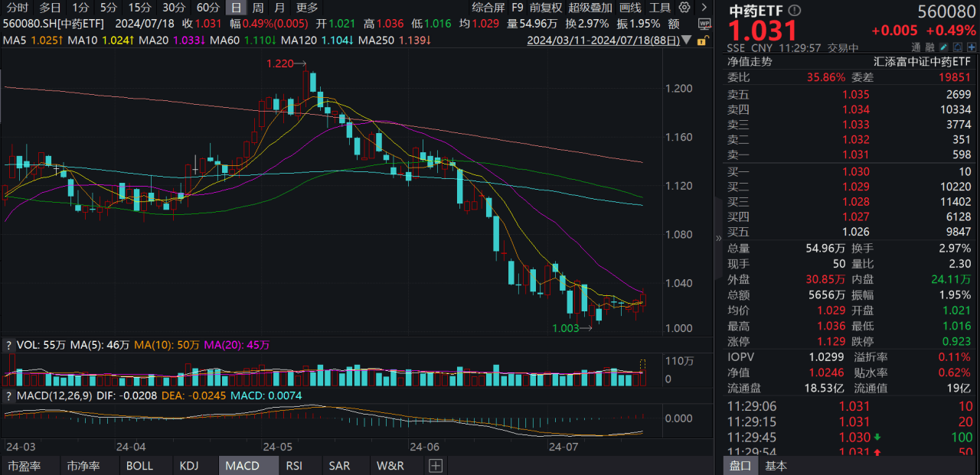Collapse the quote side panel arrow
Viewport: 980px width, 475px height.
(x=718, y=238)
